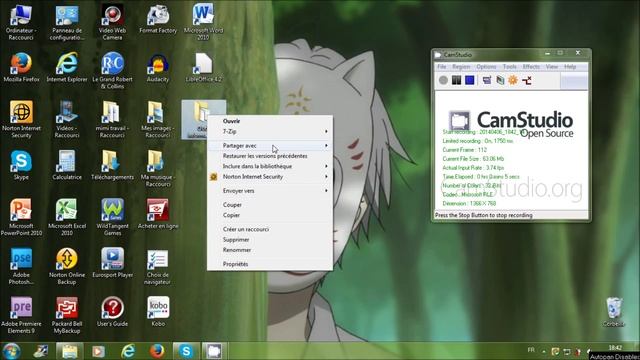Select Créer un raccourci
Viewport: 640px width, 360px height.
coord(270,229)
